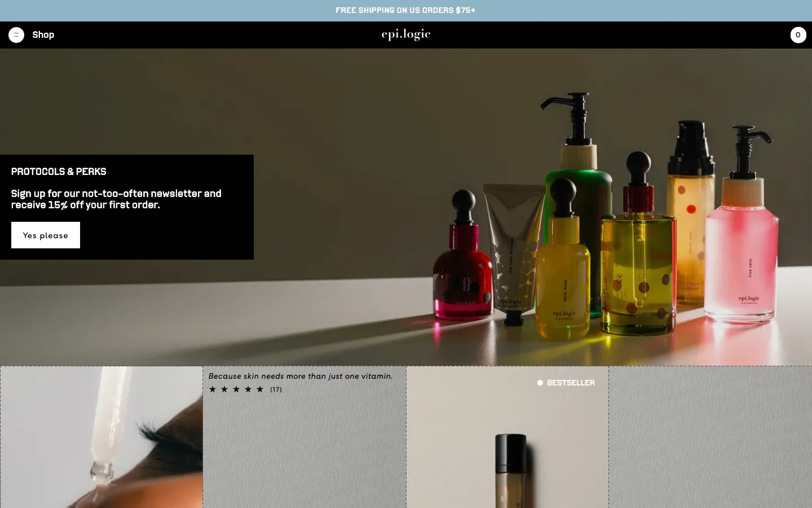Open the cart showing 0 items
The width and height of the screenshot is (812, 508).
(798, 35)
